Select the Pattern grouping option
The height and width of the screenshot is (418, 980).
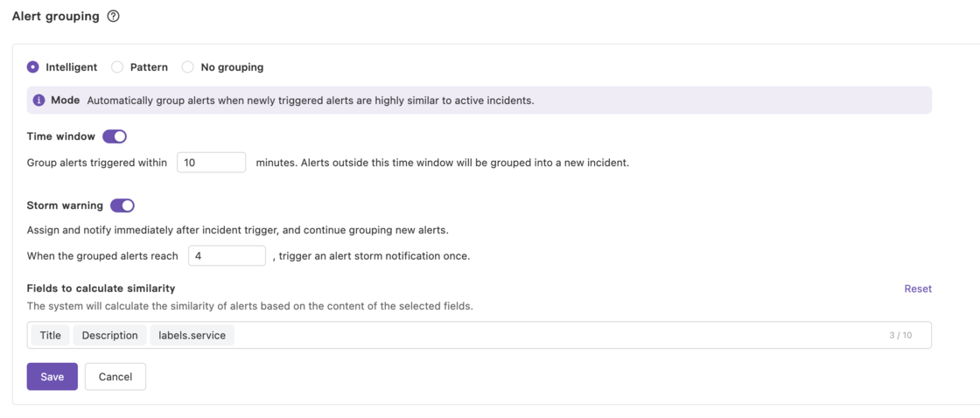tap(117, 67)
